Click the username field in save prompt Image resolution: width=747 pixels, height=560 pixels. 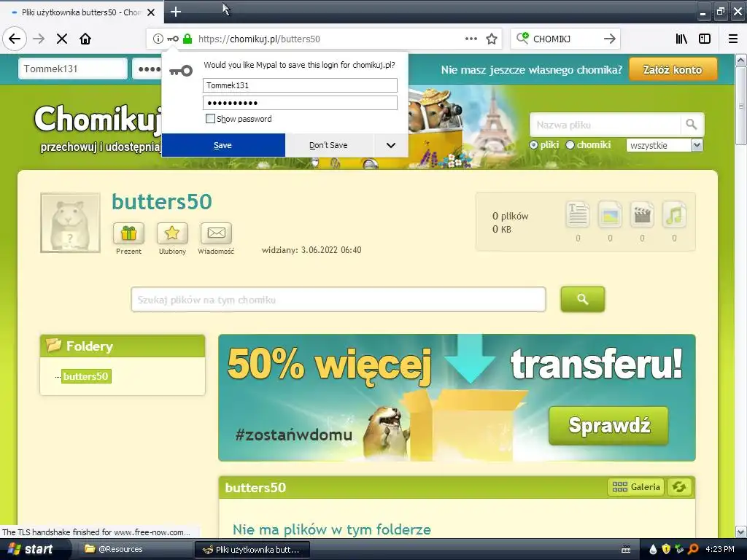300,85
